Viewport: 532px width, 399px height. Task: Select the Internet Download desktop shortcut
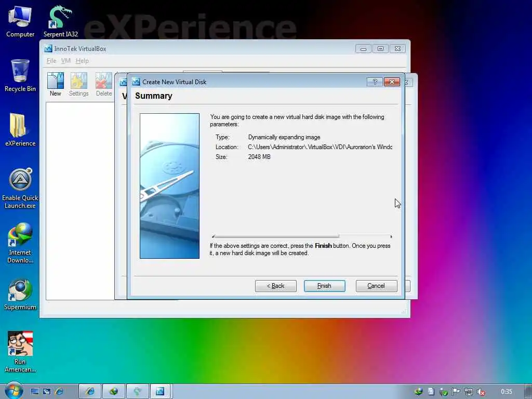click(x=20, y=243)
